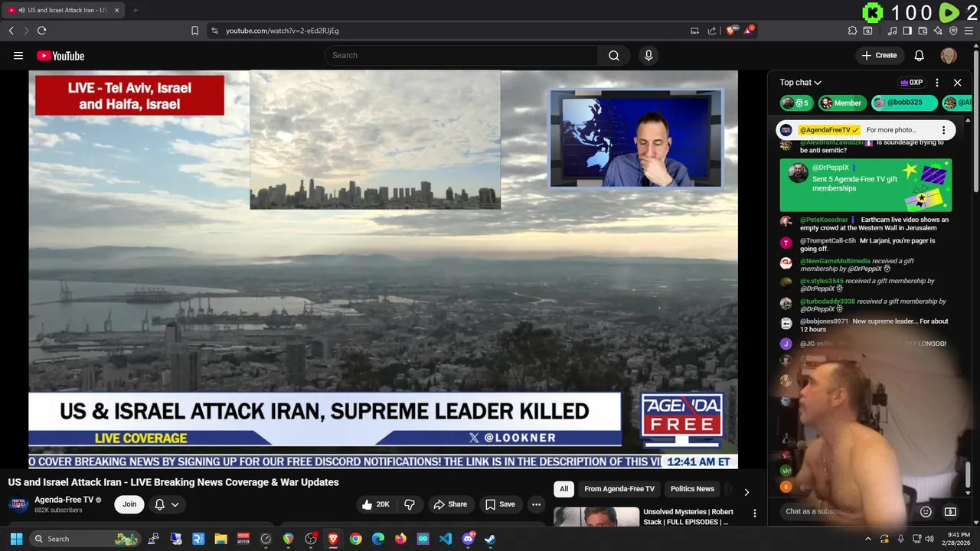Open the live chat options menu
Image resolution: width=980 pixels, height=551 pixels.
point(937,83)
